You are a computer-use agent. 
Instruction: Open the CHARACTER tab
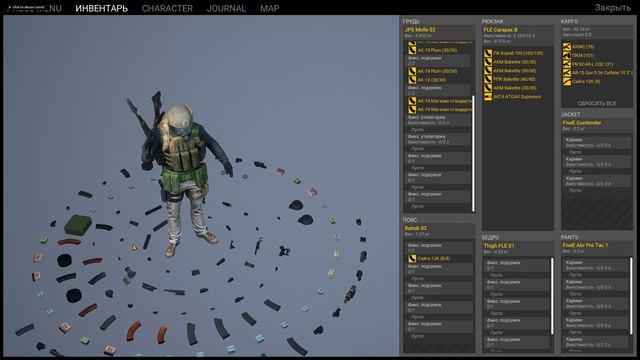point(167,8)
